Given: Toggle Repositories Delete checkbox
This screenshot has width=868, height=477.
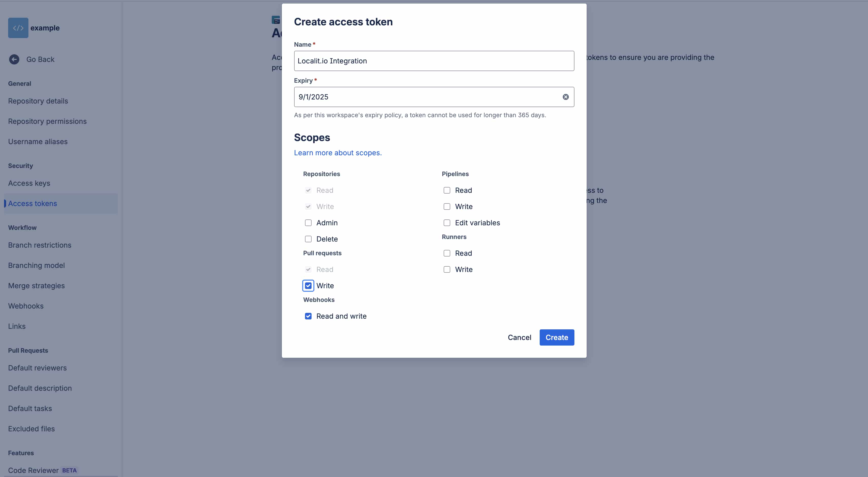Looking at the screenshot, I should [x=308, y=239].
